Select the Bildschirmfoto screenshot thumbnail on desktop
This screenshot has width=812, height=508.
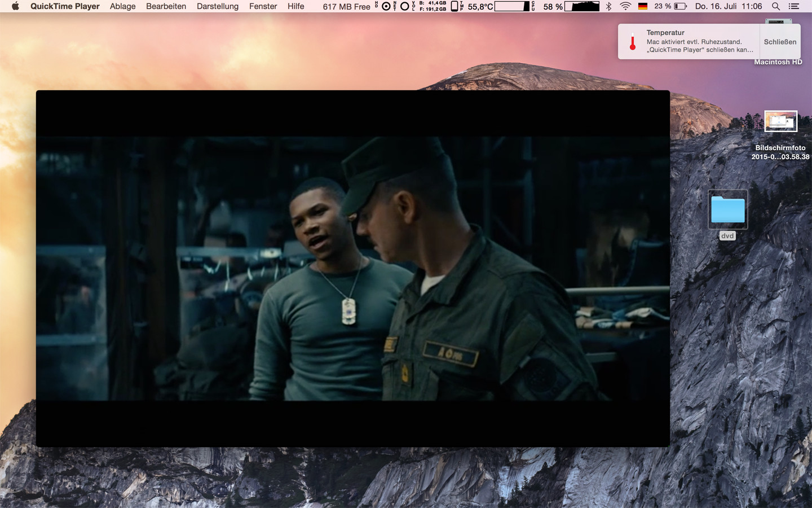[x=780, y=121]
